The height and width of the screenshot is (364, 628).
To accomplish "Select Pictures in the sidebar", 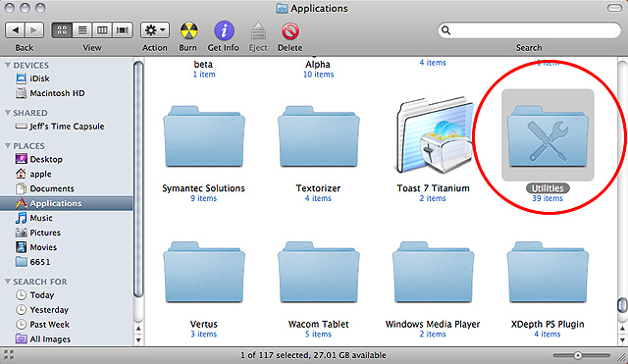I will (38, 233).
